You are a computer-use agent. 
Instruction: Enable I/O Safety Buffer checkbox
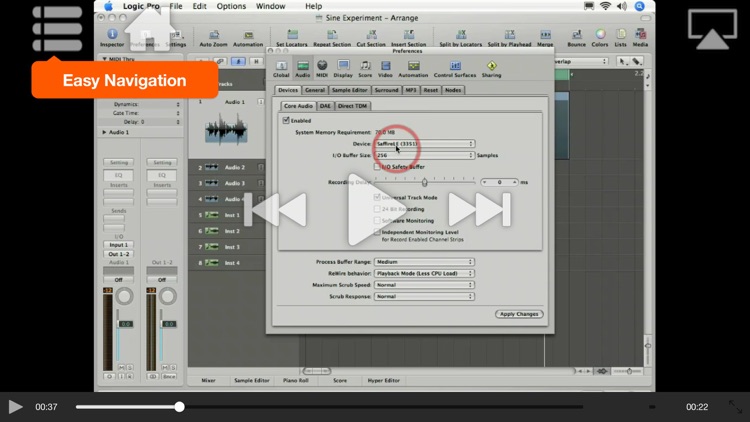[377, 167]
